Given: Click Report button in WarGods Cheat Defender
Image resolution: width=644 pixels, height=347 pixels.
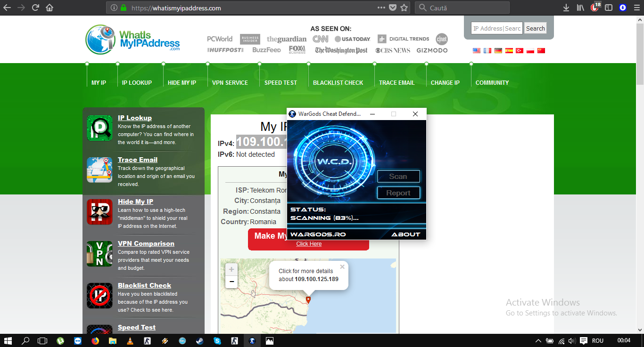Looking at the screenshot, I should 398,193.
